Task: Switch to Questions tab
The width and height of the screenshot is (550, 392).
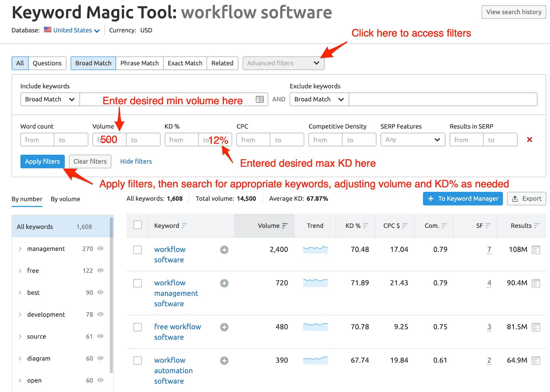Action: [x=47, y=63]
